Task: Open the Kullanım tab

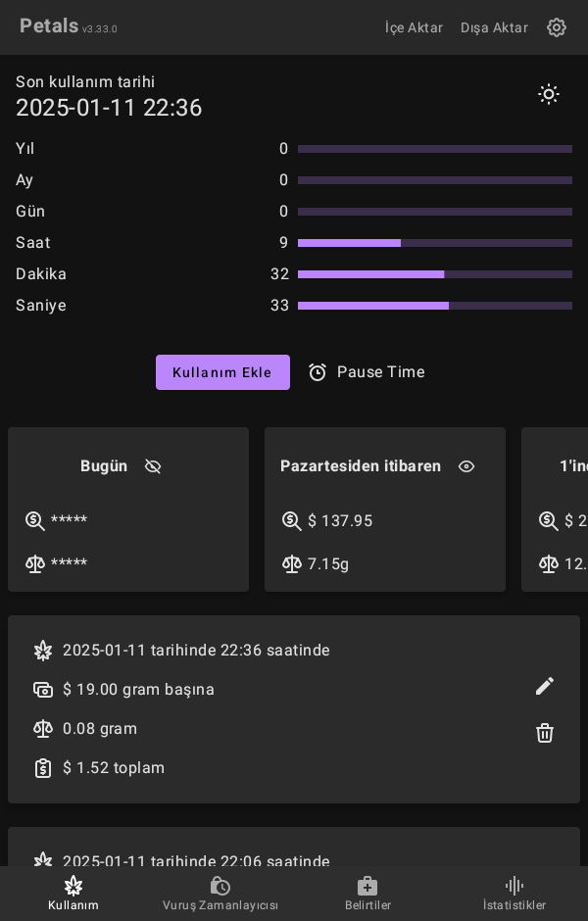Action: (x=73, y=894)
